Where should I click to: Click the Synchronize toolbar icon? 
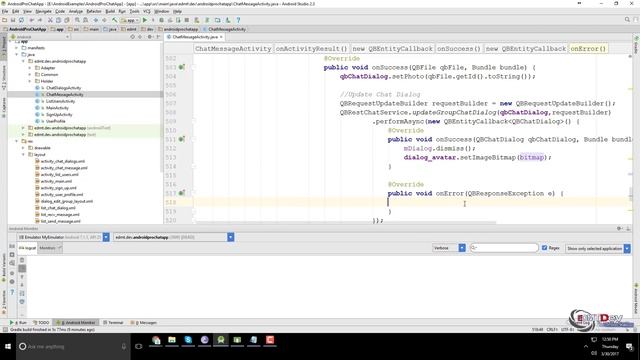coord(21,20)
